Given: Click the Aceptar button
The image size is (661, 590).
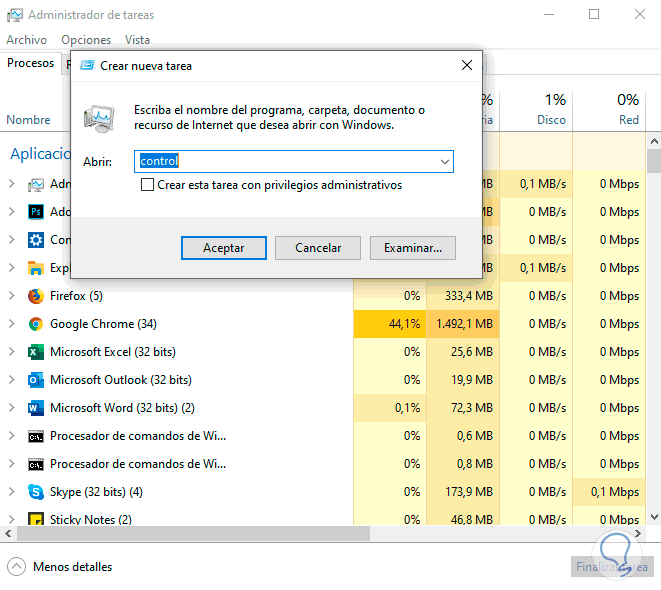Looking at the screenshot, I should click(x=223, y=248).
